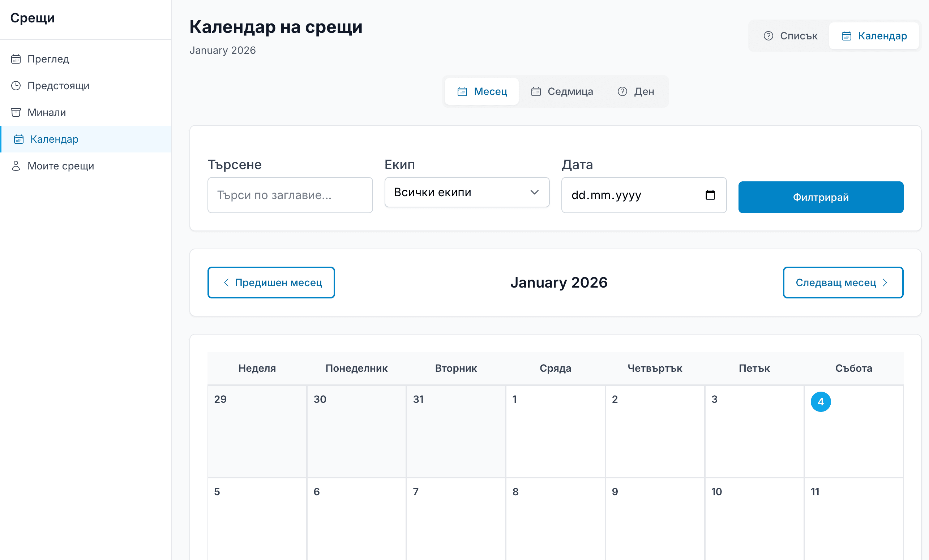This screenshot has width=929, height=560.
Task: Click the Филтрирай button
Action: point(821,197)
